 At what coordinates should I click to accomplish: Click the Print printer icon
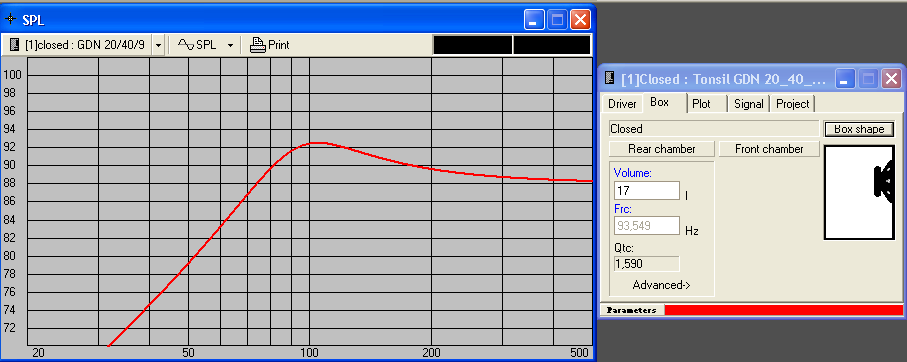point(257,45)
